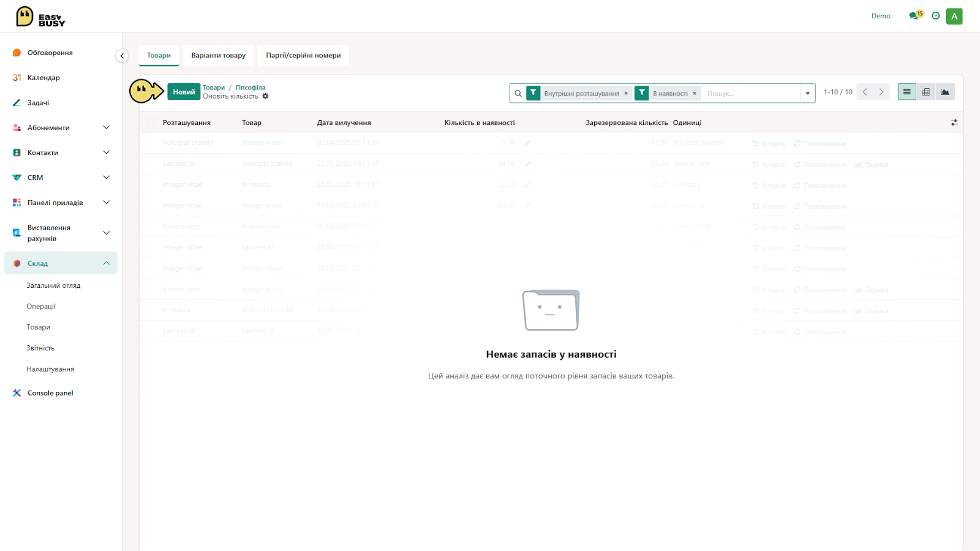Switch to pivot table view

tap(926, 92)
